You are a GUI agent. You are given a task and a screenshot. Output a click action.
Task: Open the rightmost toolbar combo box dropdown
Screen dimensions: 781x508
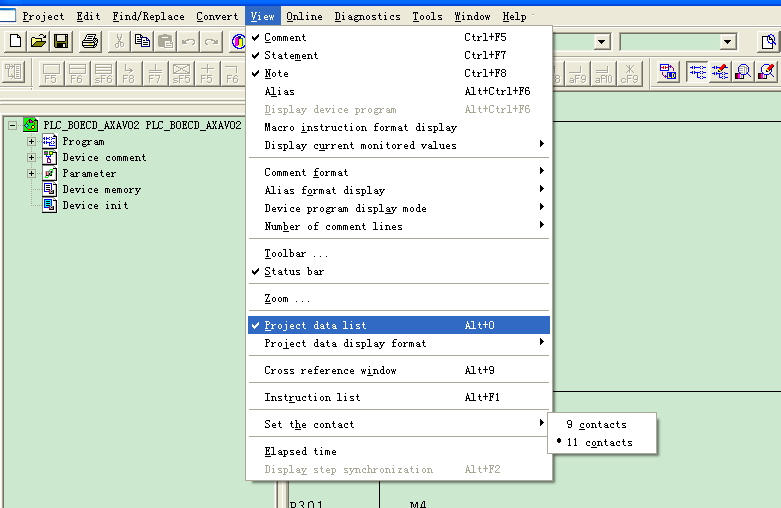728,42
